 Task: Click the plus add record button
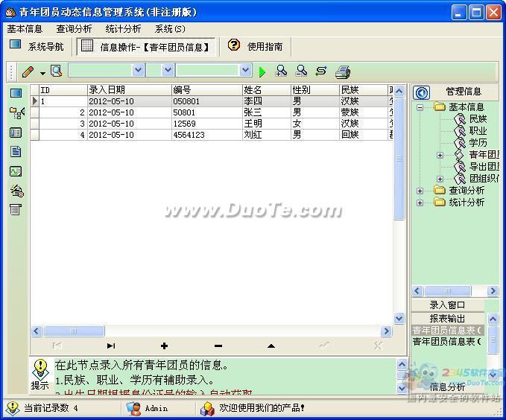[x=164, y=346]
